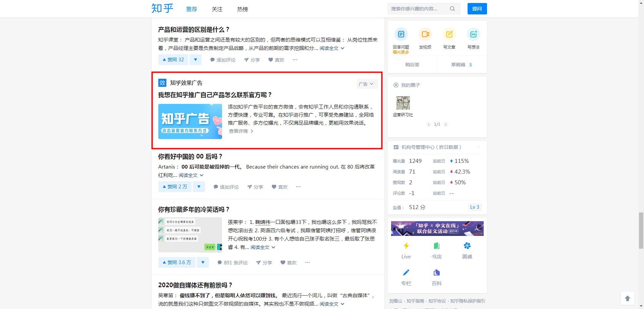Screen dimensions: 644x309
Task: Open the 知乎指南 footer link
Action: tap(415, 301)
